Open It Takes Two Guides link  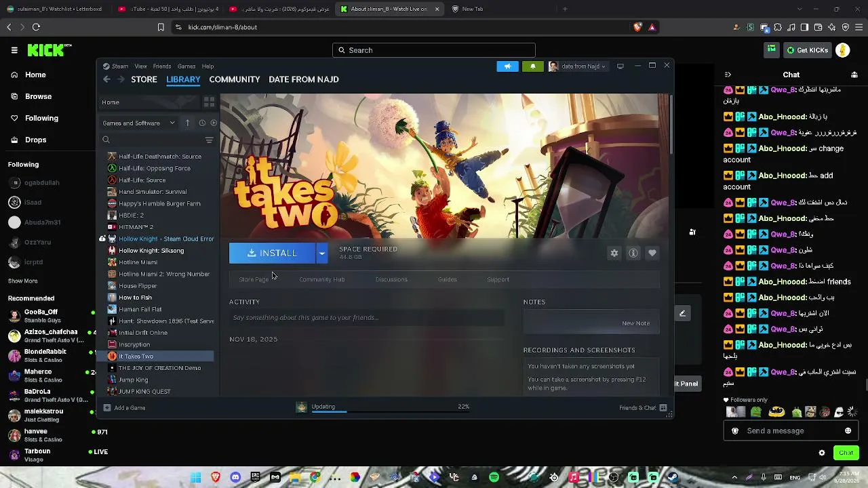click(447, 279)
